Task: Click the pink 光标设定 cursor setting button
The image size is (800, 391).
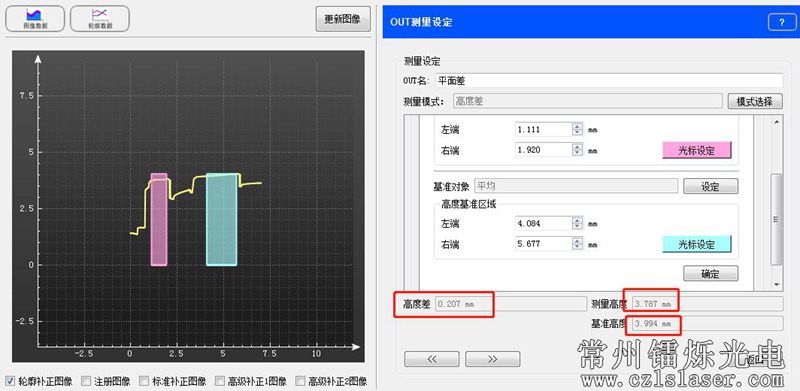Action: (x=696, y=150)
